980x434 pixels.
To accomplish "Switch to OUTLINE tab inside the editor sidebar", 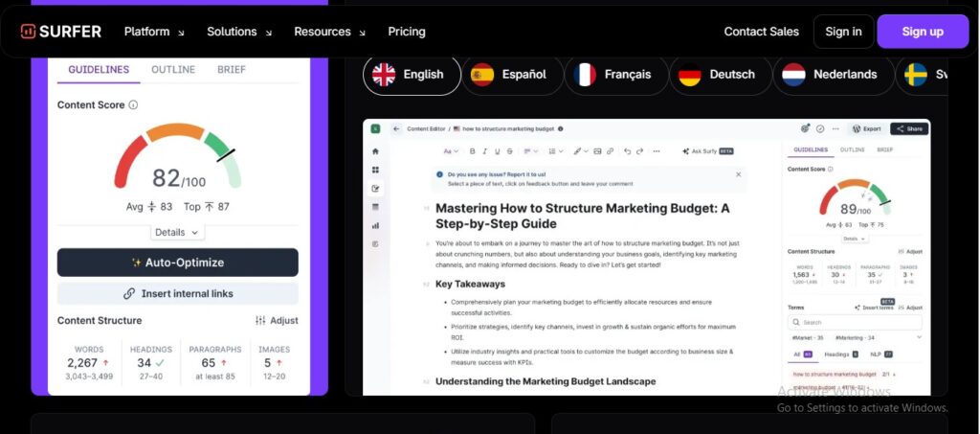I will click(852, 150).
